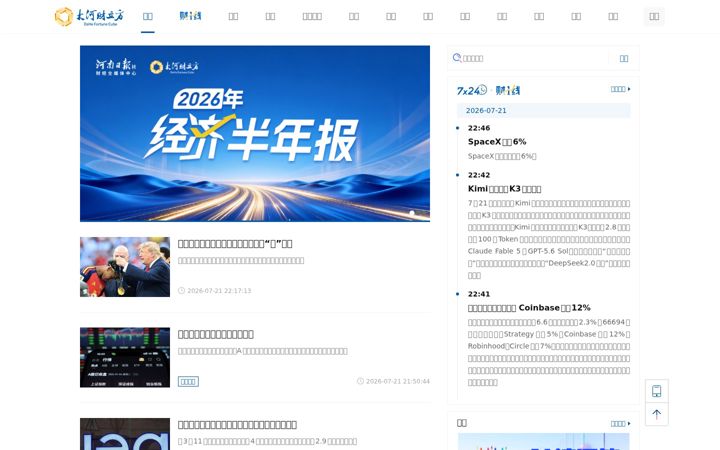The height and width of the screenshot is (450, 720).
Task: Click the timestamp 2026-07-21 21:50:44
Action: tap(398, 381)
